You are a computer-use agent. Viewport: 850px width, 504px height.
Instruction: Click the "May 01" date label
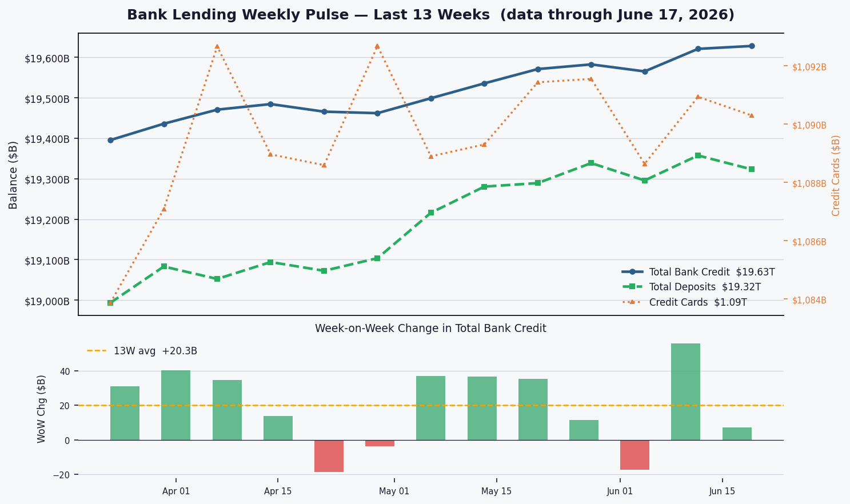394,491
